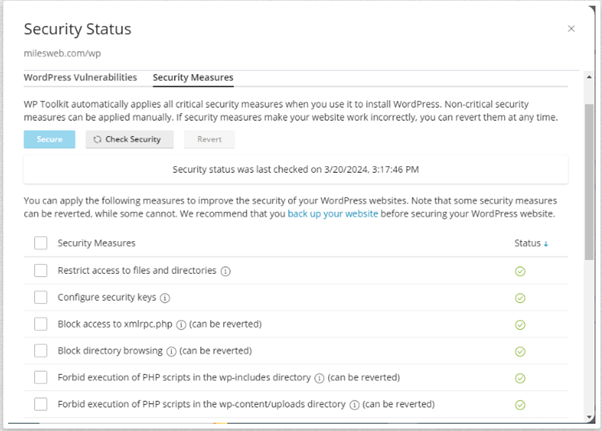Open the back up your website link
Viewport: 602px width, 431px height.
(x=332, y=214)
